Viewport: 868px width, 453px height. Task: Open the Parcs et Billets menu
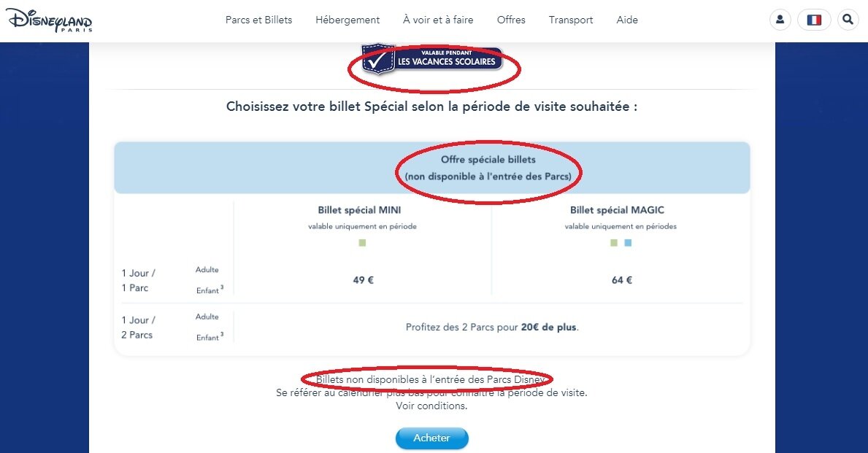click(258, 20)
